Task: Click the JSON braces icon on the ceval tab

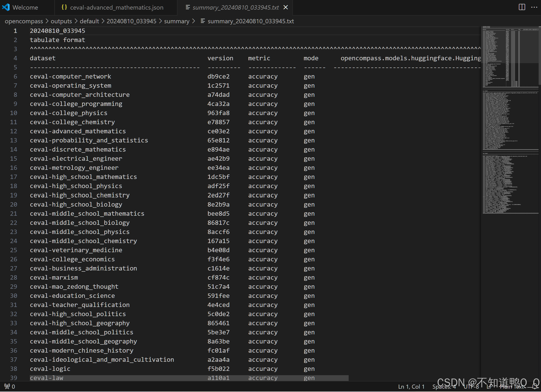Action: pyautogui.click(x=64, y=7)
